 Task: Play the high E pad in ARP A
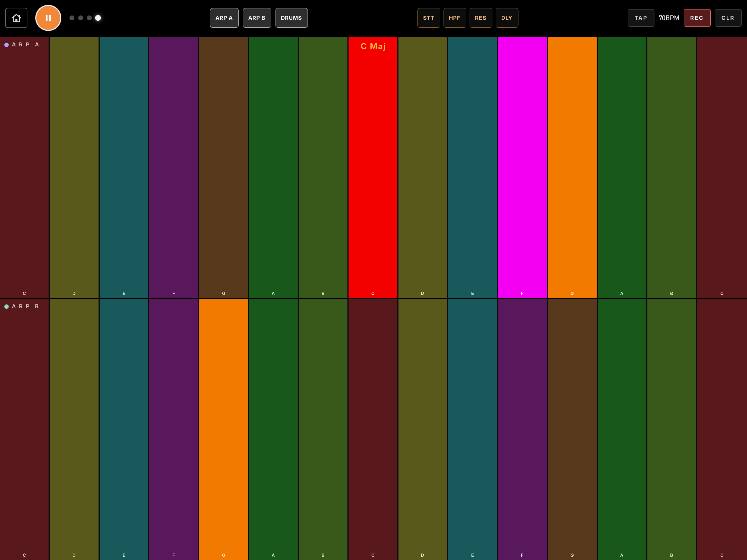tap(473, 167)
